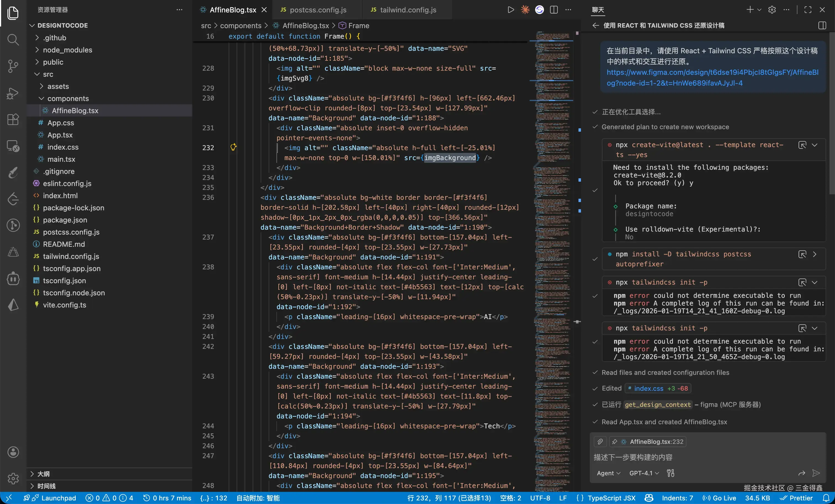The width and height of the screenshot is (835, 504).
Task: Toggle Go Live server in status bar
Action: click(720, 498)
